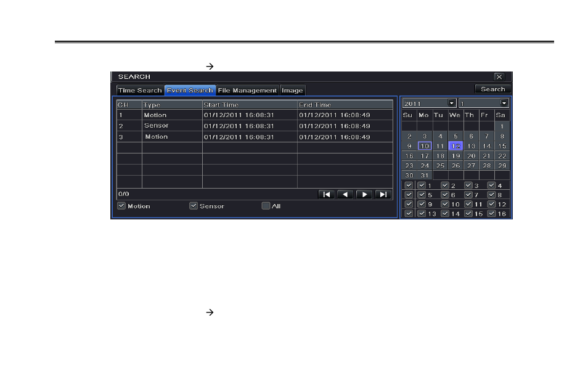Click the 0/0 page counter
Viewport: 588px width, 392px height.
pyautogui.click(x=124, y=194)
